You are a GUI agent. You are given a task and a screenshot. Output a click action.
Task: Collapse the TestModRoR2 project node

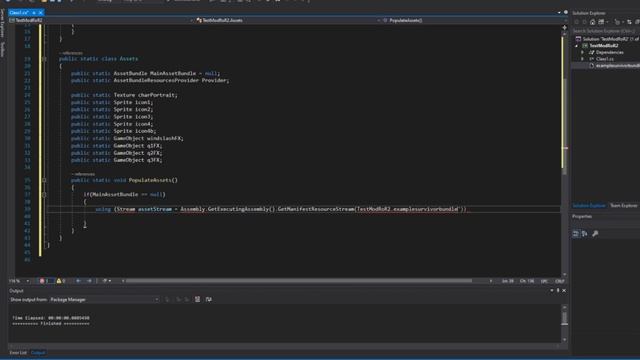click(x=577, y=46)
